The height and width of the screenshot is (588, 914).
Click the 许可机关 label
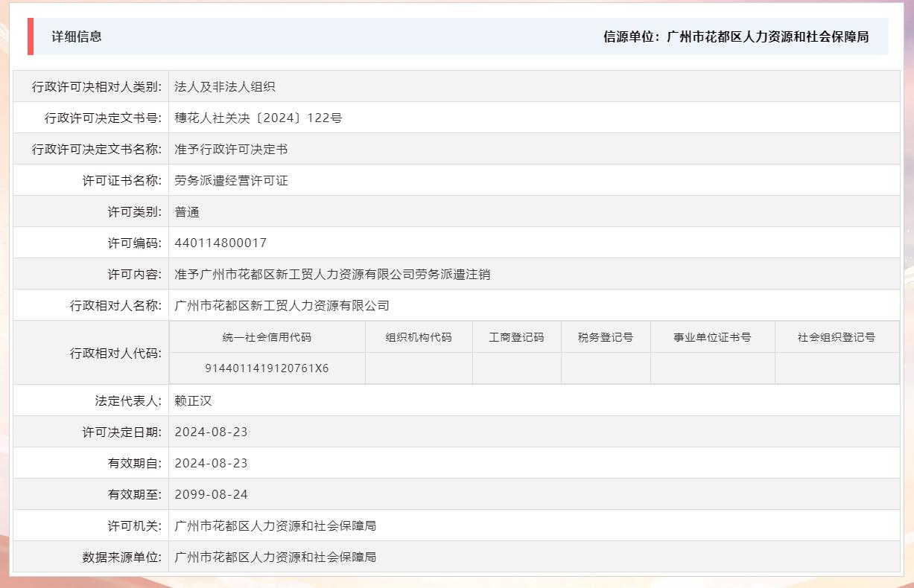click(x=135, y=525)
